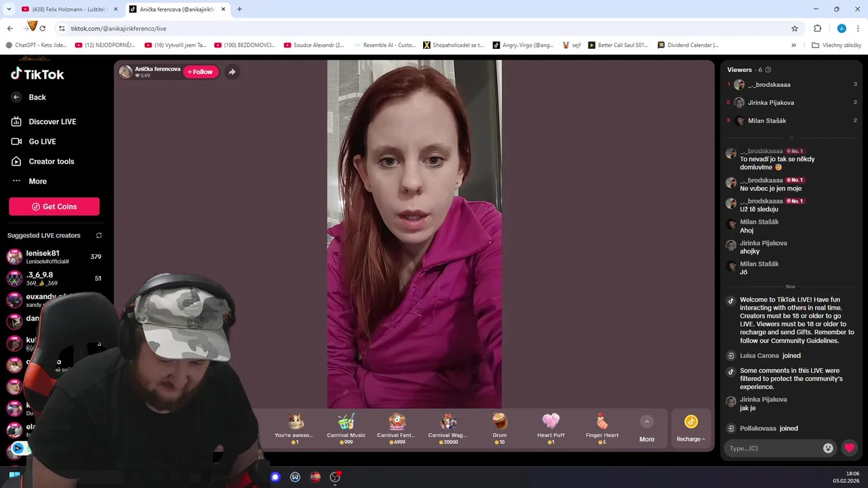Send the Drum gift
This screenshot has width=868, height=488.
tap(500, 429)
